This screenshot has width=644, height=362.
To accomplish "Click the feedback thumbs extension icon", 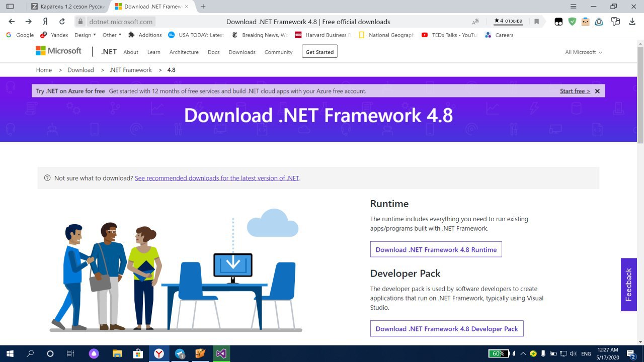I will pyautogui.click(x=615, y=22).
